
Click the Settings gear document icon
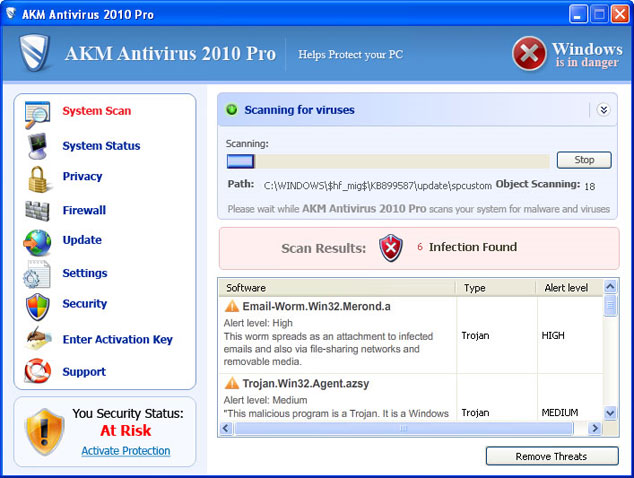click(x=37, y=275)
